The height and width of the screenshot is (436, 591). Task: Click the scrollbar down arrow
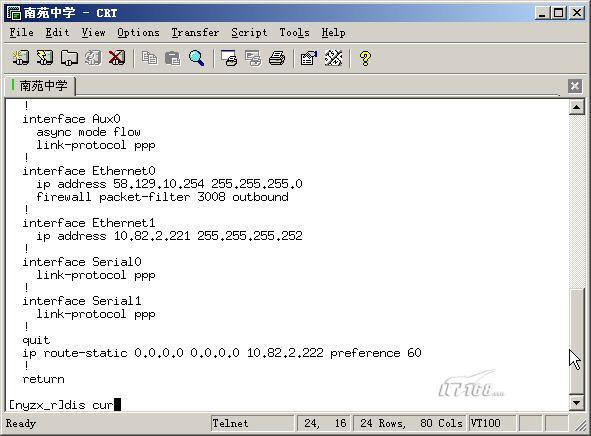576,403
